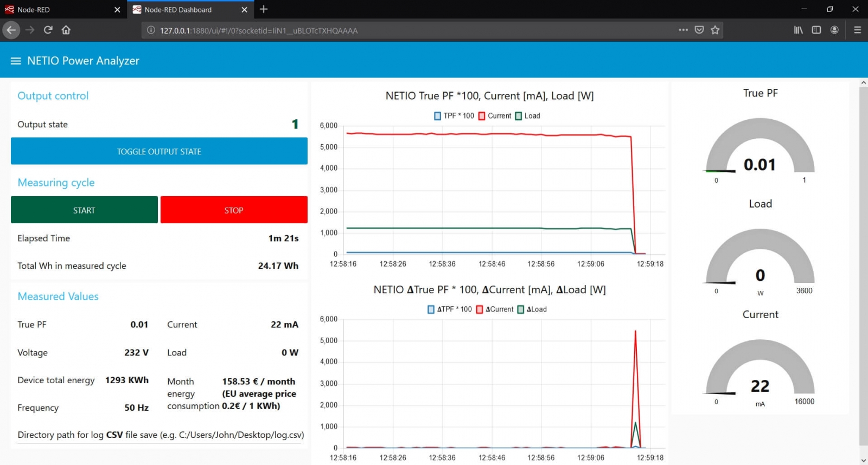Open a new browser tab
The image size is (868, 465).
[x=264, y=9]
